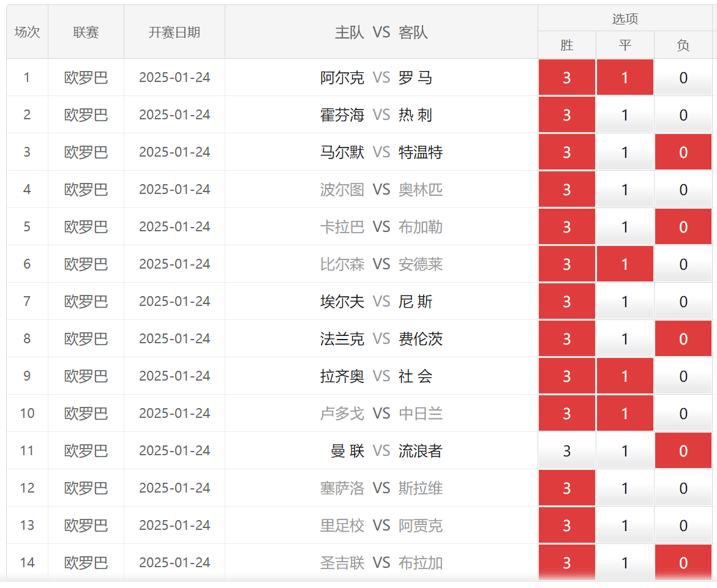Screen dimensions: 717x588
Task: Click the 选项 header cell
Action: [625, 19]
